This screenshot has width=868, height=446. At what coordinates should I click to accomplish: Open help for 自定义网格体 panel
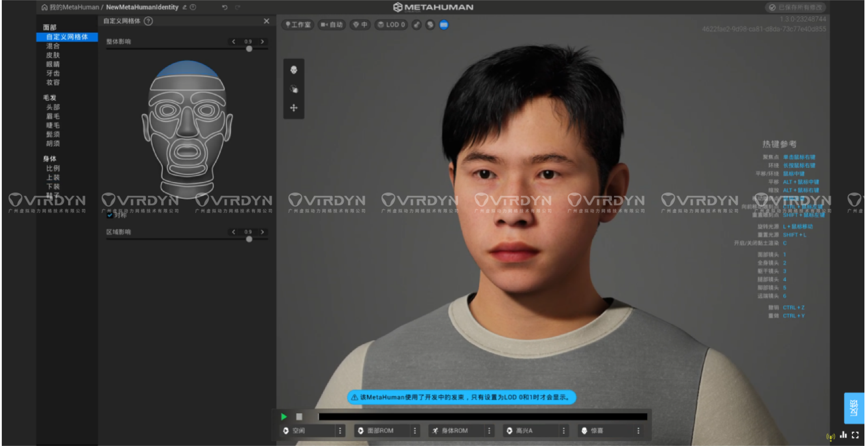(148, 21)
